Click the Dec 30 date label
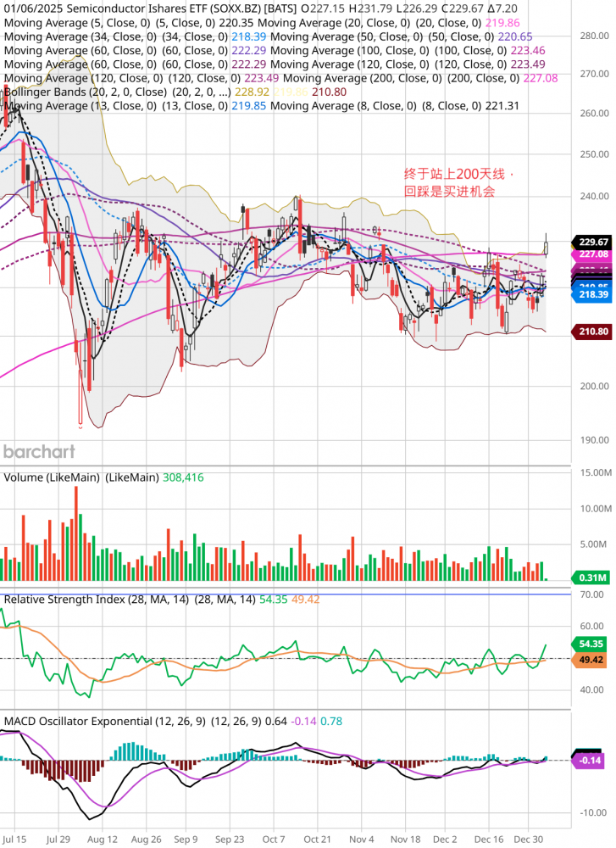Viewport: 616px width, 848px height. click(x=529, y=840)
